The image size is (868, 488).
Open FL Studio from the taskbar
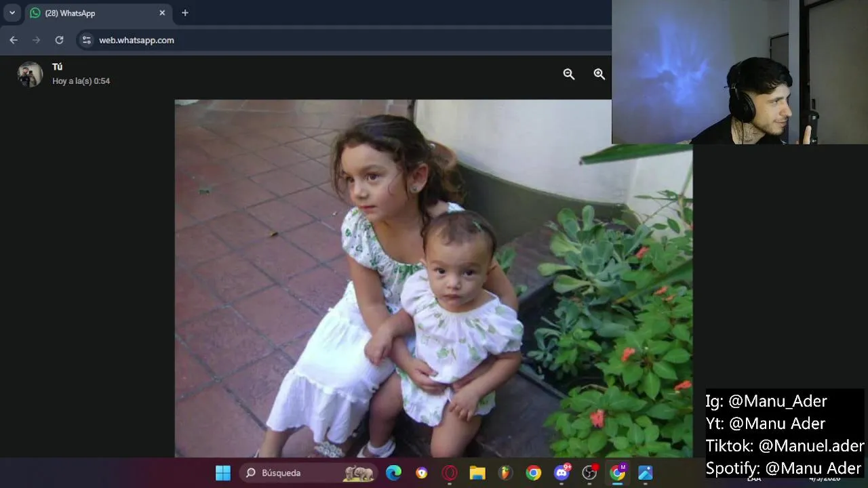click(505, 473)
